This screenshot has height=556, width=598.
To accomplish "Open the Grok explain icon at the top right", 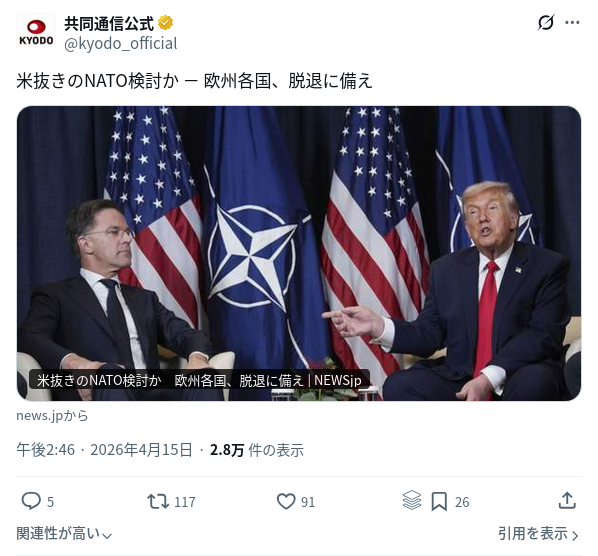I will 545,22.
